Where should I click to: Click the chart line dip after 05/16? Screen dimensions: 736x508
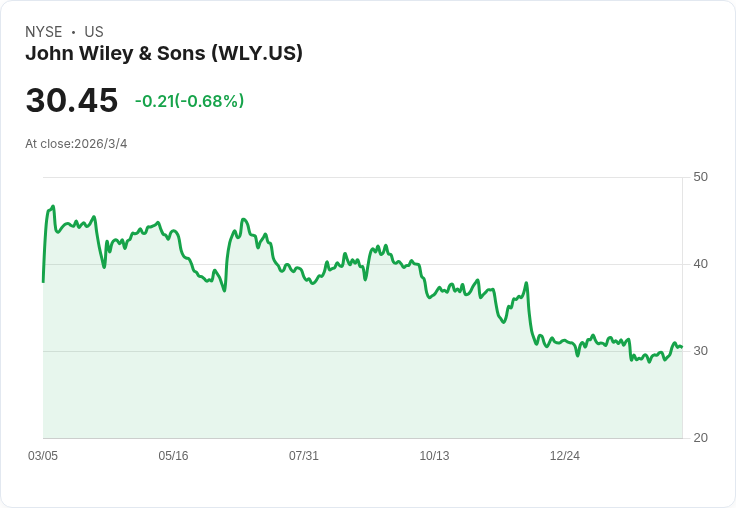click(224, 289)
